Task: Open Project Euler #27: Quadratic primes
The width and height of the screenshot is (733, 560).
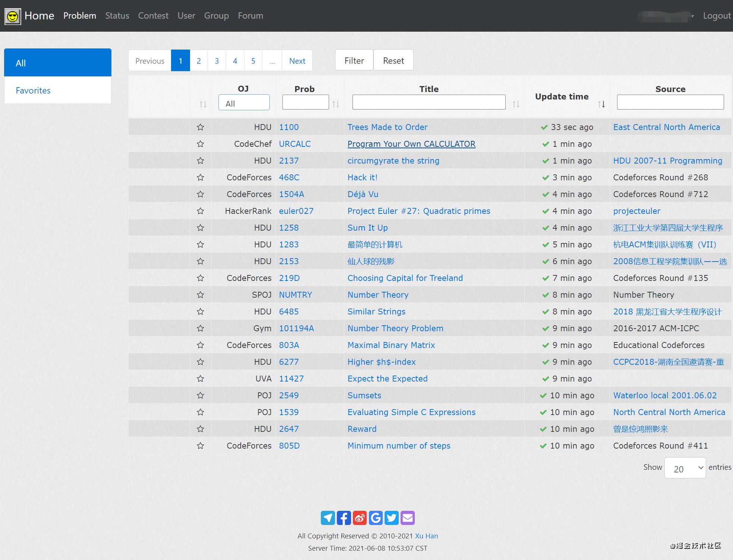Action: tap(419, 211)
